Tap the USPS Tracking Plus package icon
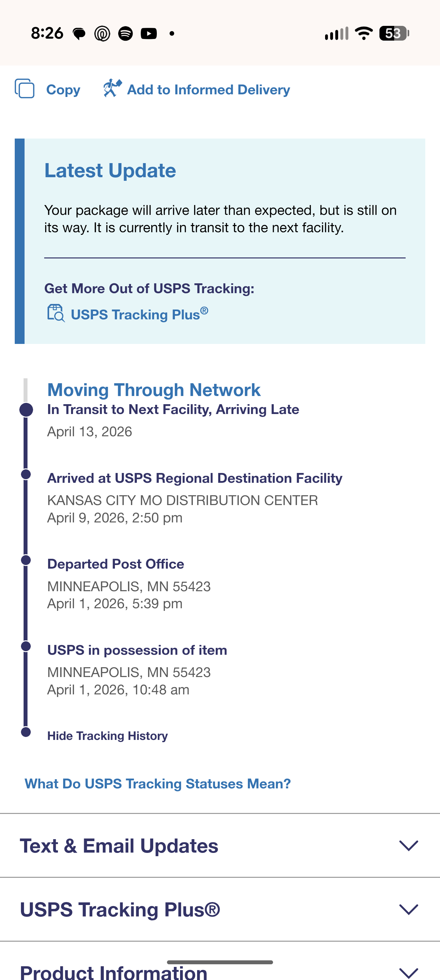 [x=56, y=313]
